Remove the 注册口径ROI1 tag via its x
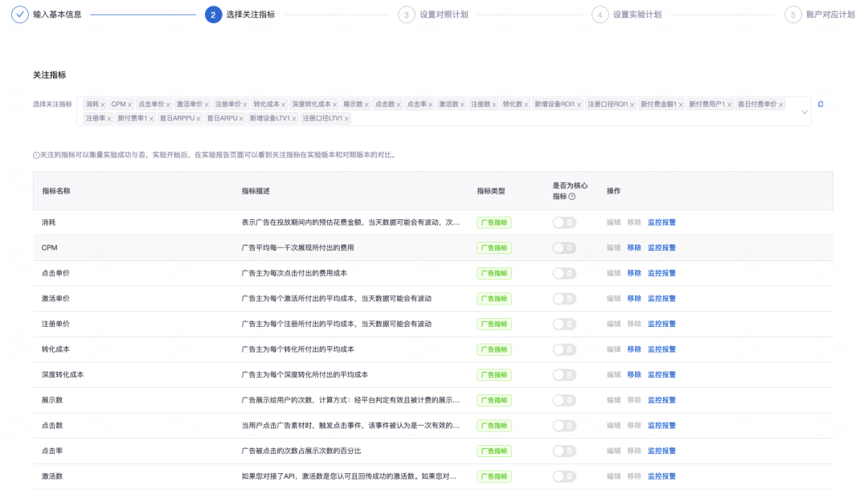Image resolution: width=868 pixels, height=490 pixels. [633, 104]
